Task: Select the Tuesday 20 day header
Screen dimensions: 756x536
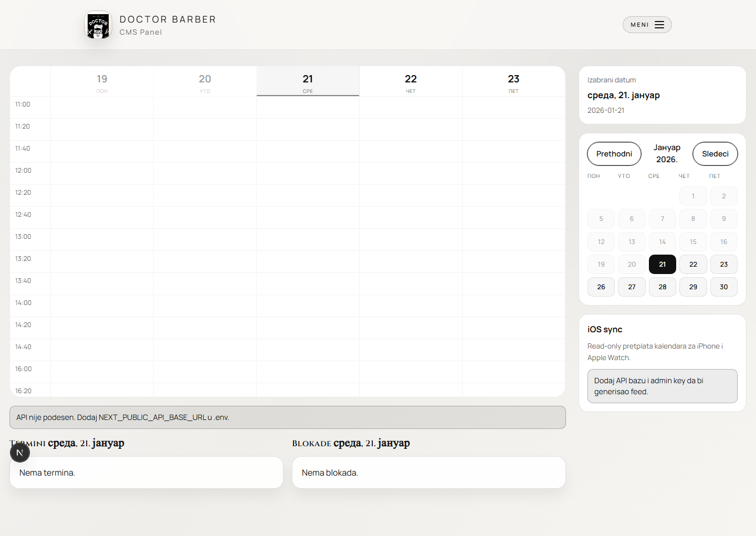Action: [x=205, y=81]
